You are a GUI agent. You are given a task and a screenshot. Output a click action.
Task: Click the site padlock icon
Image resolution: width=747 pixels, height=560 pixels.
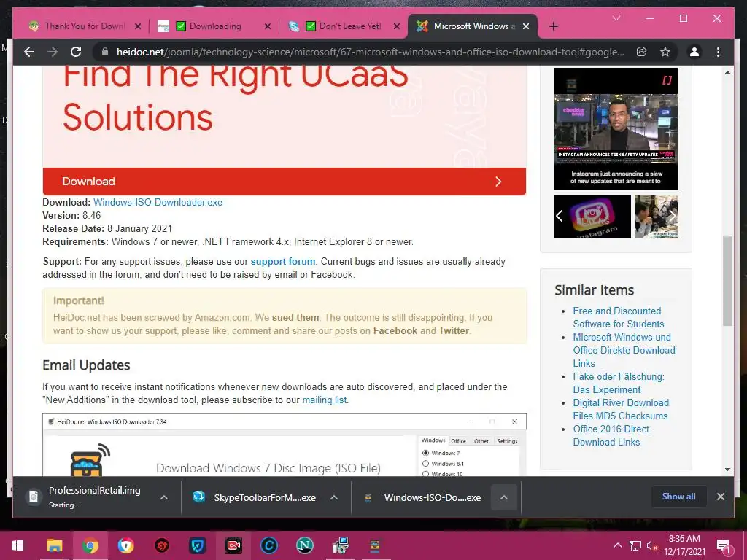tap(105, 52)
